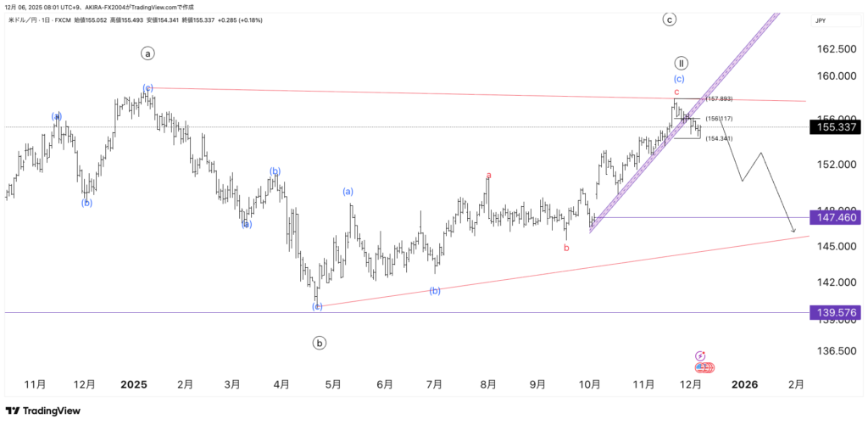Screen dimensions: 868x425
Task: Select the circled 'II' wave marker
Action: pos(681,63)
